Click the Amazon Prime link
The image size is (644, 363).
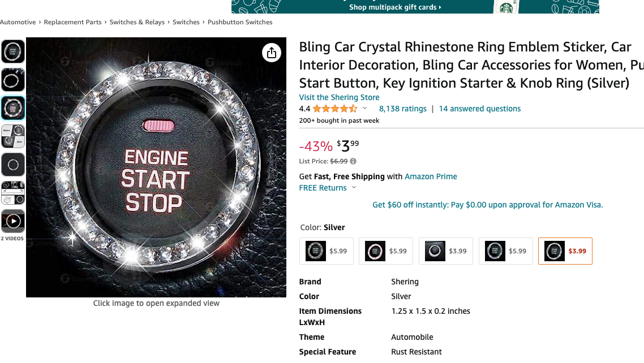431,176
